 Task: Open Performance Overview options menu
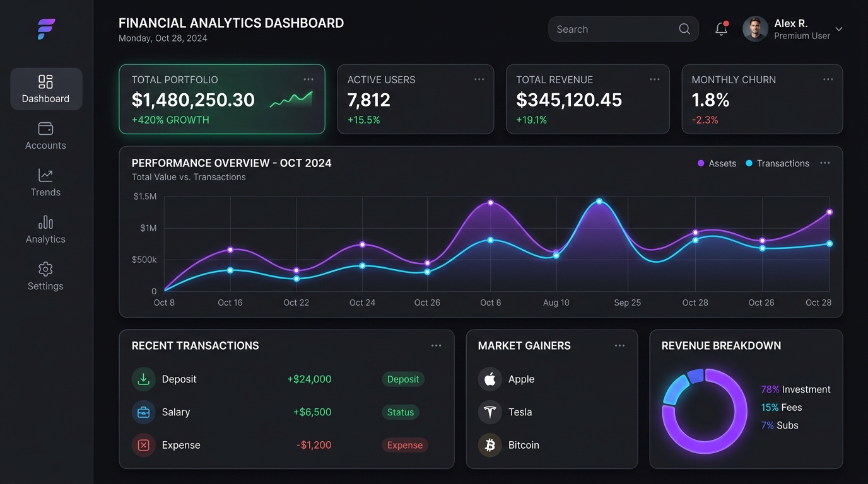[825, 163]
